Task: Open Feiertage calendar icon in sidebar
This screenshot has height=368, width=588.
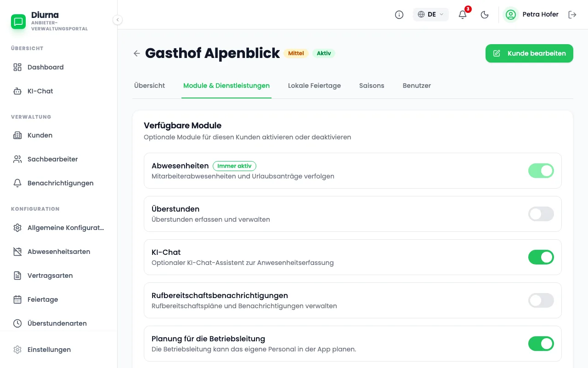Action: click(x=17, y=299)
